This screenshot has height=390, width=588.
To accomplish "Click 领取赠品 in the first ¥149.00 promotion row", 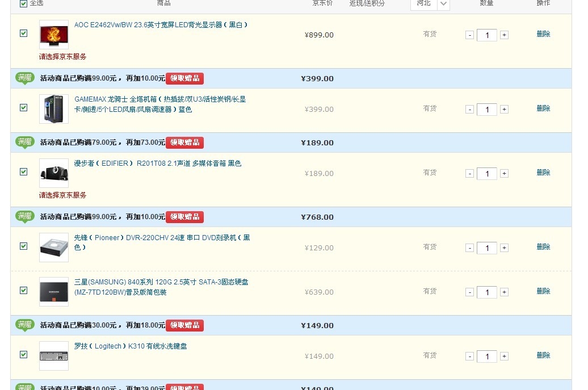I will pos(185,325).
